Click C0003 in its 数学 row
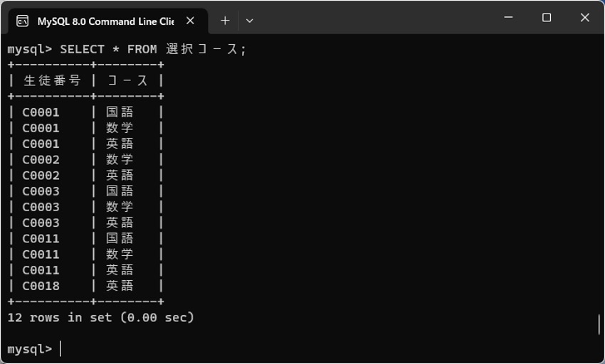The width and height of the screenshot is (605, 364). point(41,207)
